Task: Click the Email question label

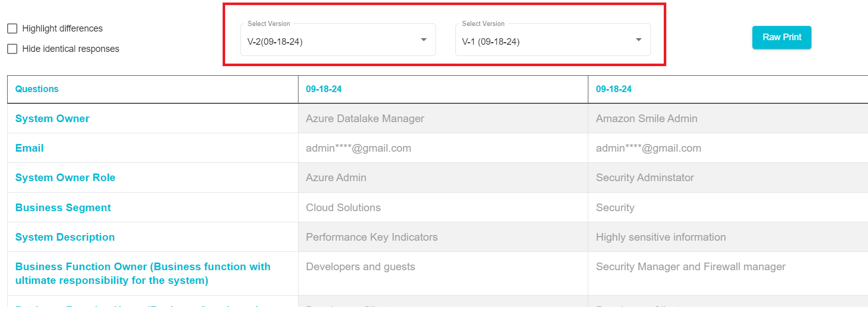Action: pyautogui.click(x=30, y=148)
